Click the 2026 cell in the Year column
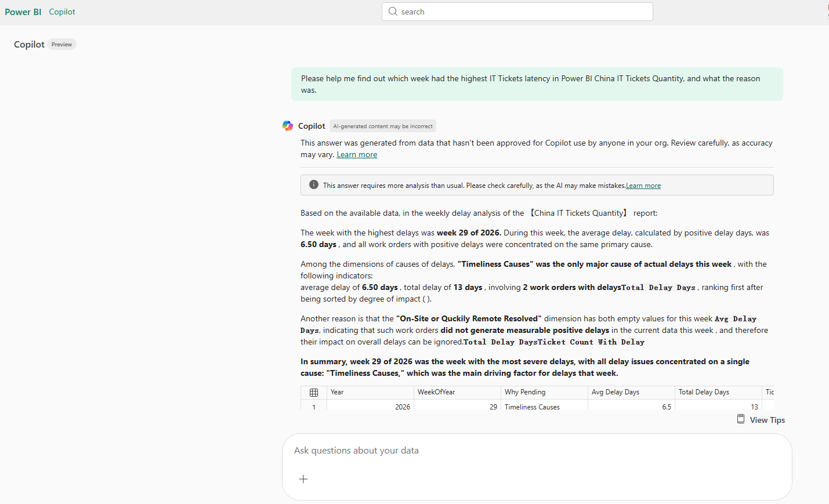The height and width of the screenshot is (504, 829). point(370,406)
